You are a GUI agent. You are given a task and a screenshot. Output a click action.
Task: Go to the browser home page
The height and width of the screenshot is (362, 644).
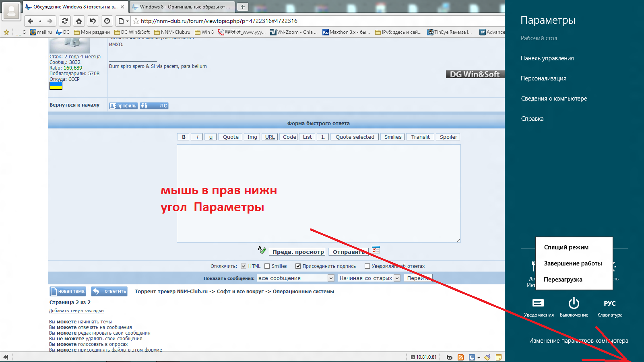point(79,21)
